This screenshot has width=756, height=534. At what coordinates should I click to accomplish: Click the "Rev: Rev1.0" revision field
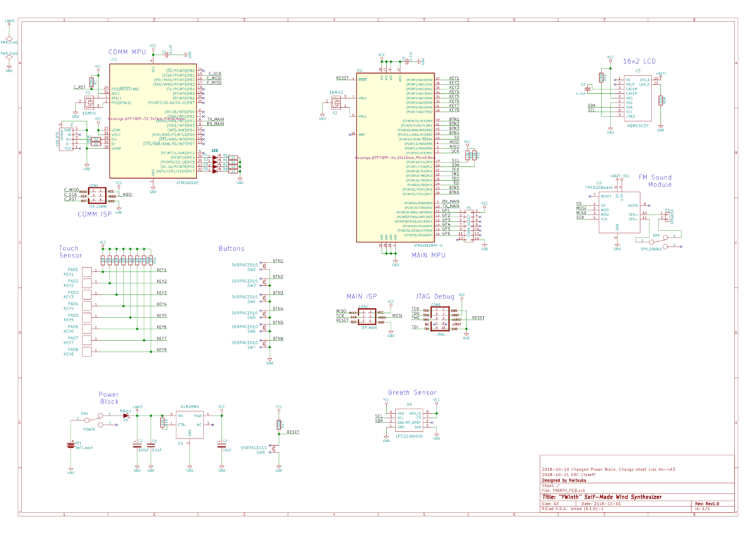click(706, 504)
